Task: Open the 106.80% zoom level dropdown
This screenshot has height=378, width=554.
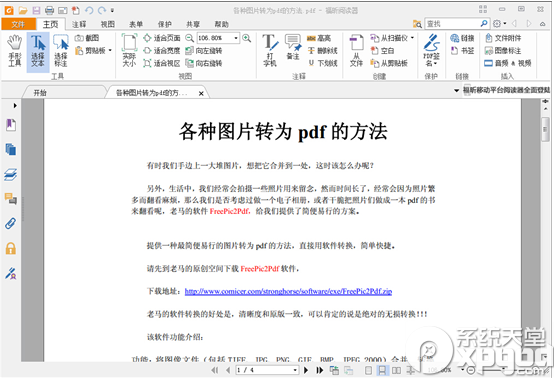Action: [236, 38]
